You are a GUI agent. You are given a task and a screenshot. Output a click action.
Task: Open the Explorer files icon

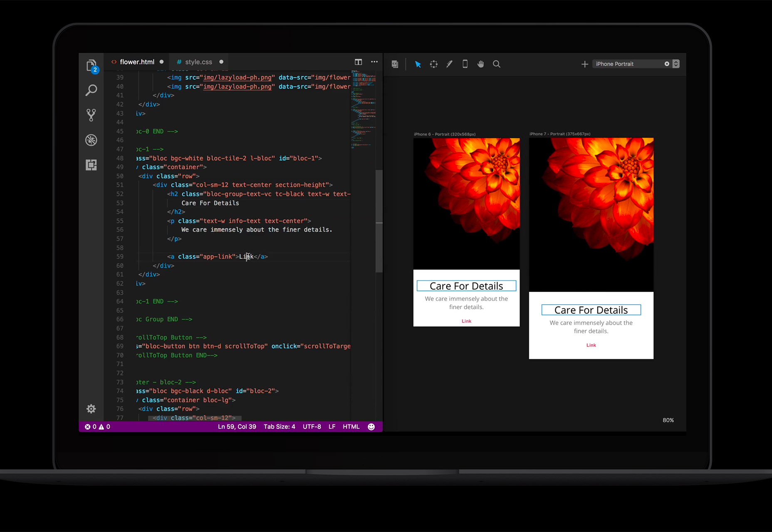coord(92,65)
